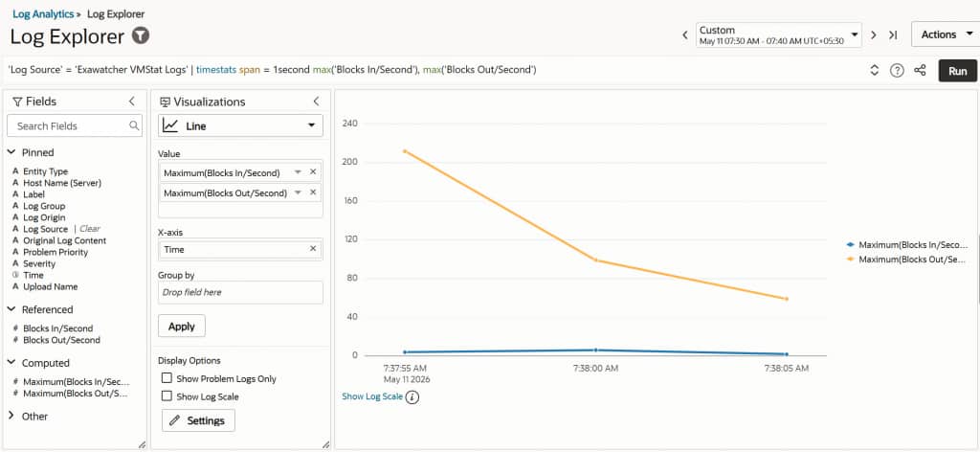Click the share icon next to Run
The image size is (980, 452).
point(920,71)
